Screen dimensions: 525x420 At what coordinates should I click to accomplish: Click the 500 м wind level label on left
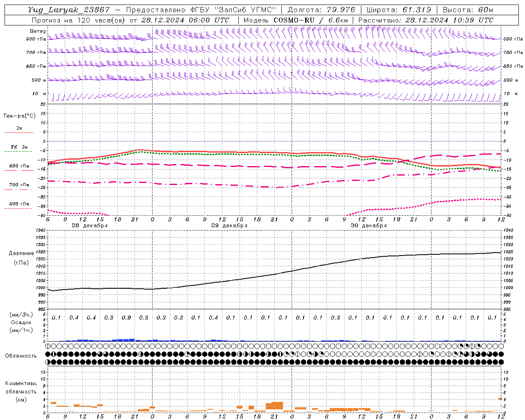tap(39, 80)
